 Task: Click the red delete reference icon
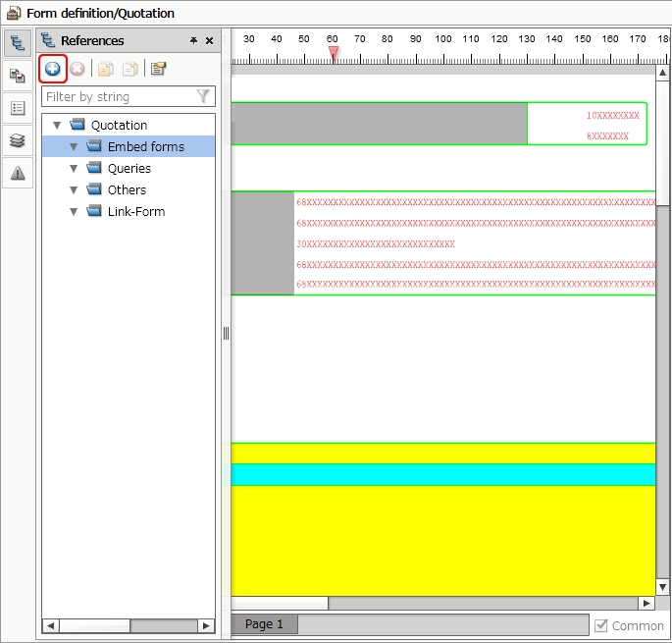point(78,69)
